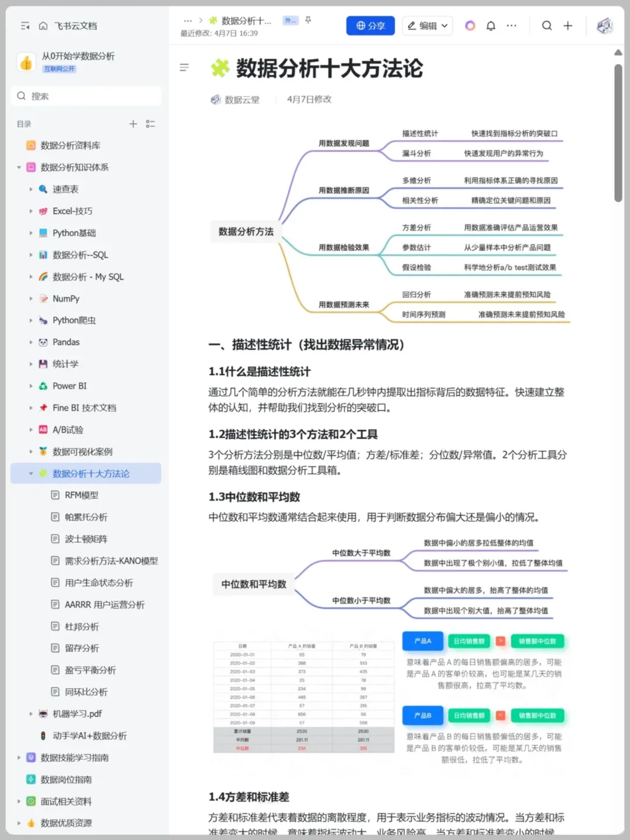
Task: Open the search magnifier in the top bar
Action: coord(546,26)
